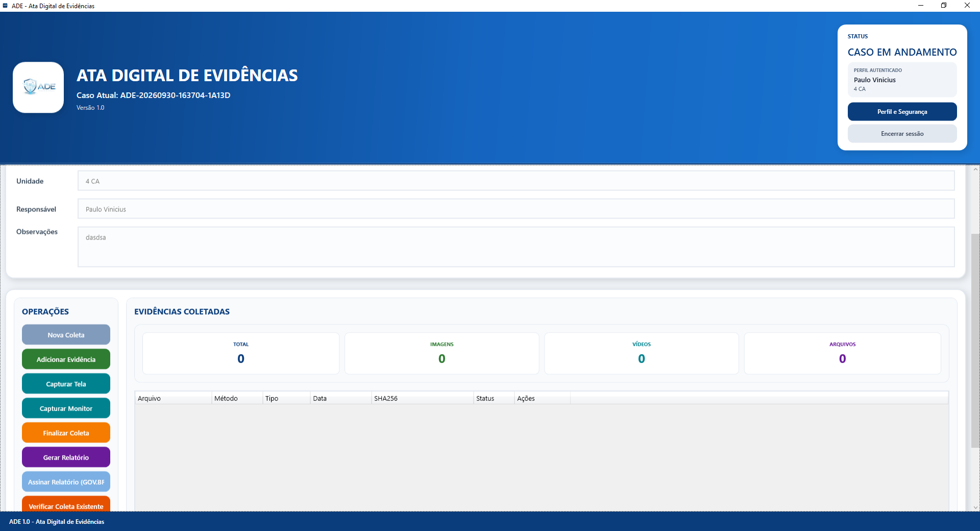980x531 pixels.
Task: Click the EVIDÊNCIAS COLETADAS heading
Action: [182, 311]
